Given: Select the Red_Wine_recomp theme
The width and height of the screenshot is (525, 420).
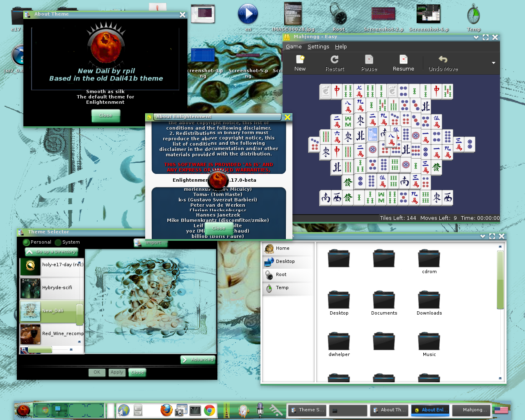Looking at the screenshot, I should [x=52, y=334].
